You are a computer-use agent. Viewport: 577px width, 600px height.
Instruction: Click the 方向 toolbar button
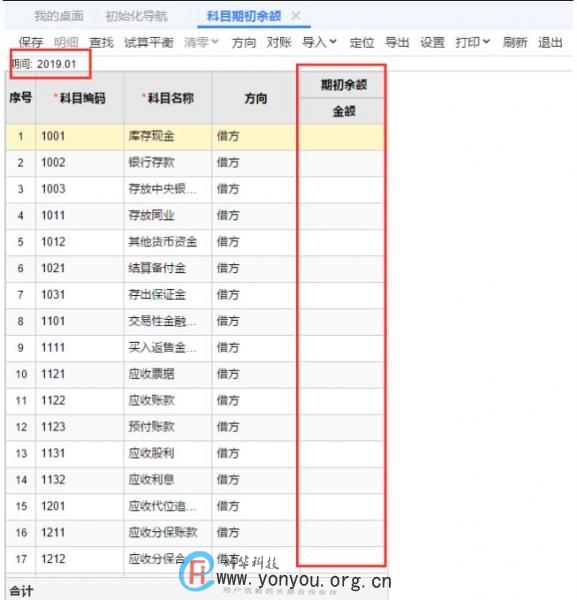click(244, 42)
